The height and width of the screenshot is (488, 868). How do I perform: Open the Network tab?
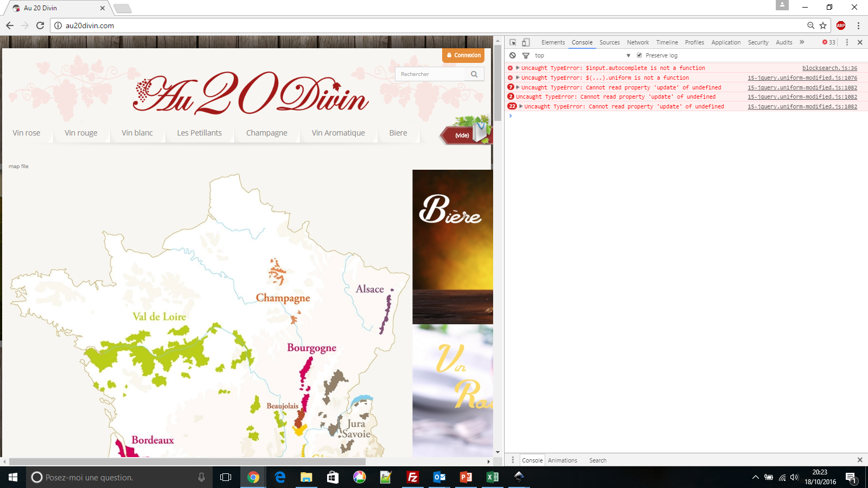pos(638,42)
